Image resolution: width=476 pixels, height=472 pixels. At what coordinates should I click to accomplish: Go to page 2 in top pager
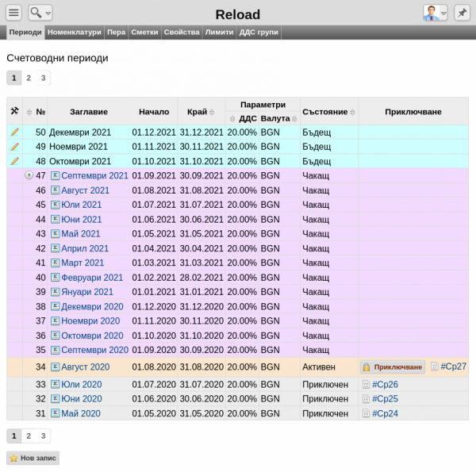click(29, 78)
